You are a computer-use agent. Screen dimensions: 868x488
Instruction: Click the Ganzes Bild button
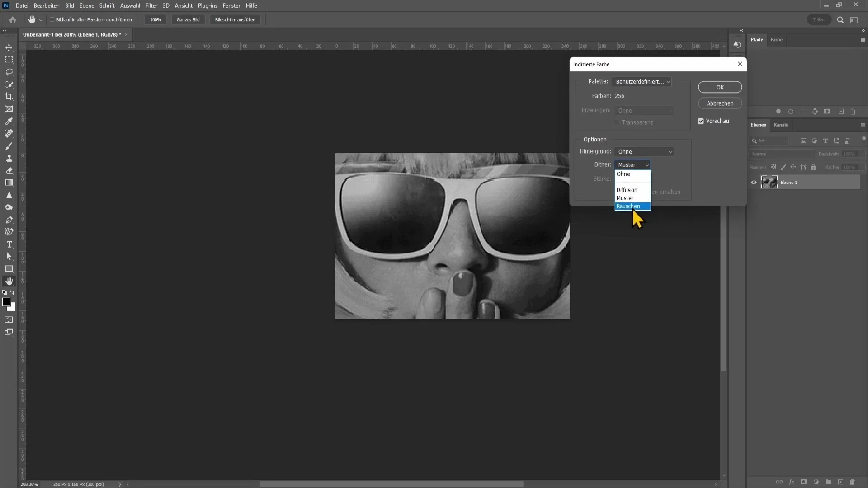188,20
